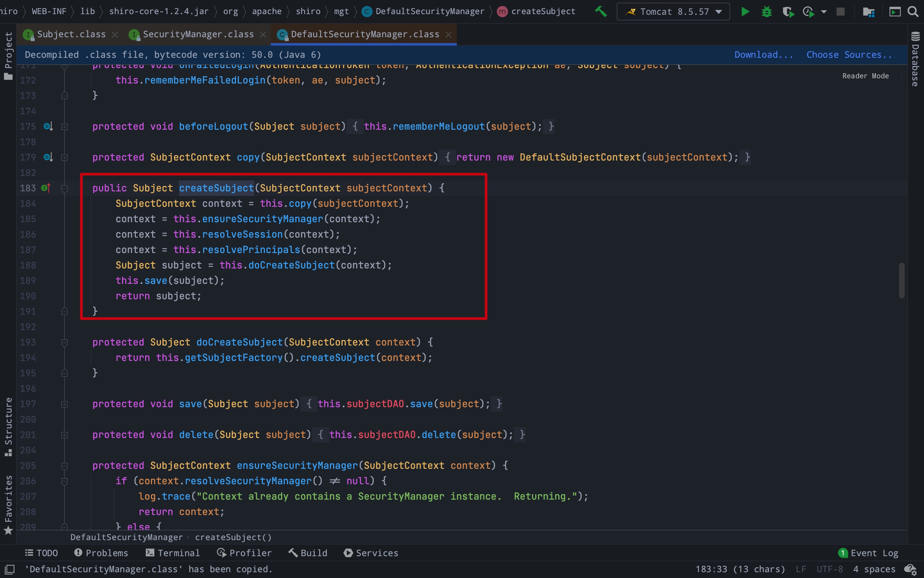Click the apache breadcrumb in navigation bar
The height and width of the screenshot is (578, 924).
coord(267,12)
